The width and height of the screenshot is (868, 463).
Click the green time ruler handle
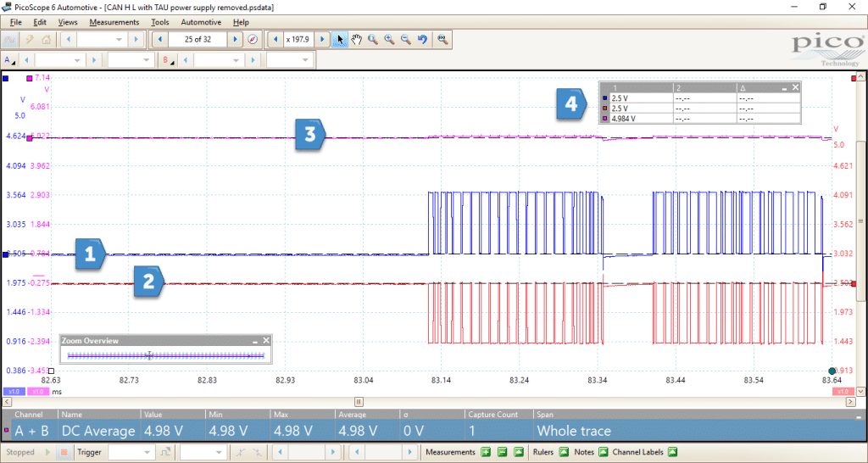[x=832, y=371]
